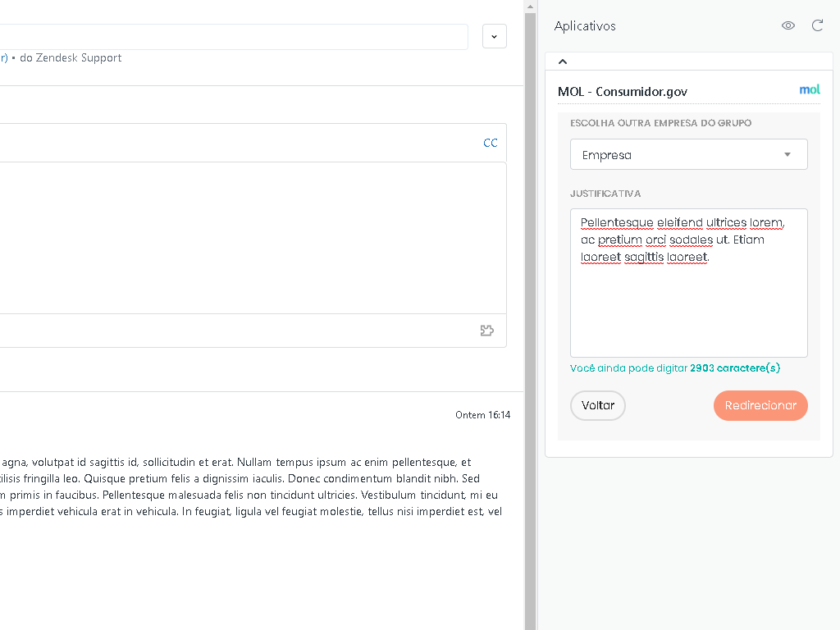
Task: Add CC recipients via CC link
Action: [x=490, y=143]
